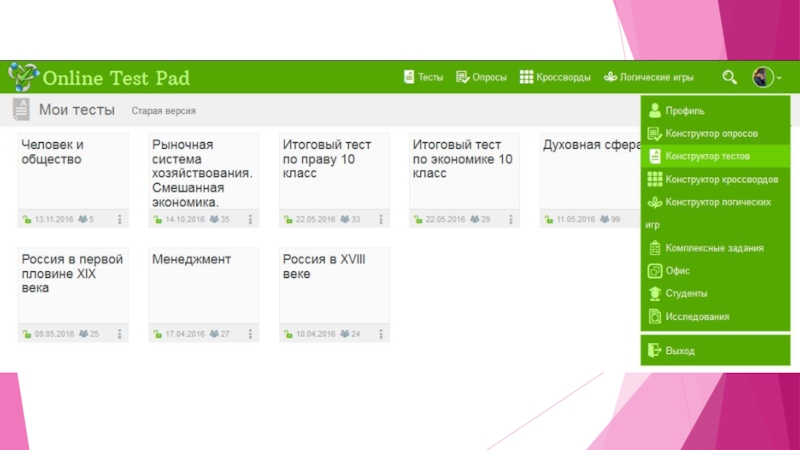Open options dots on Итоговый тест по праву
Screen dimensions: 800x450
(381, 219)
